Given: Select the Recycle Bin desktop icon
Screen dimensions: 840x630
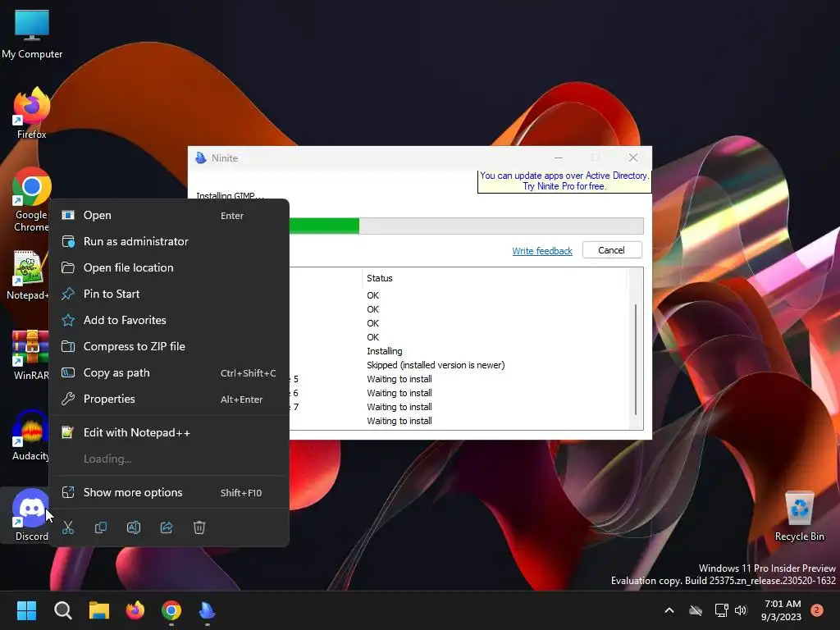Looking at the screenshot, I should tap(799, 515).
